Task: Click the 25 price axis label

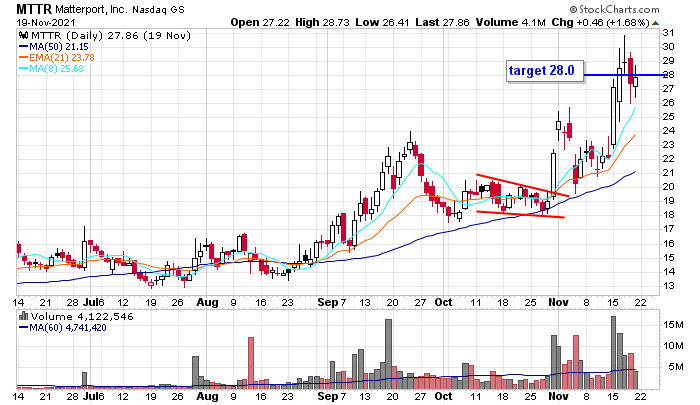Action: click(668, 117)
